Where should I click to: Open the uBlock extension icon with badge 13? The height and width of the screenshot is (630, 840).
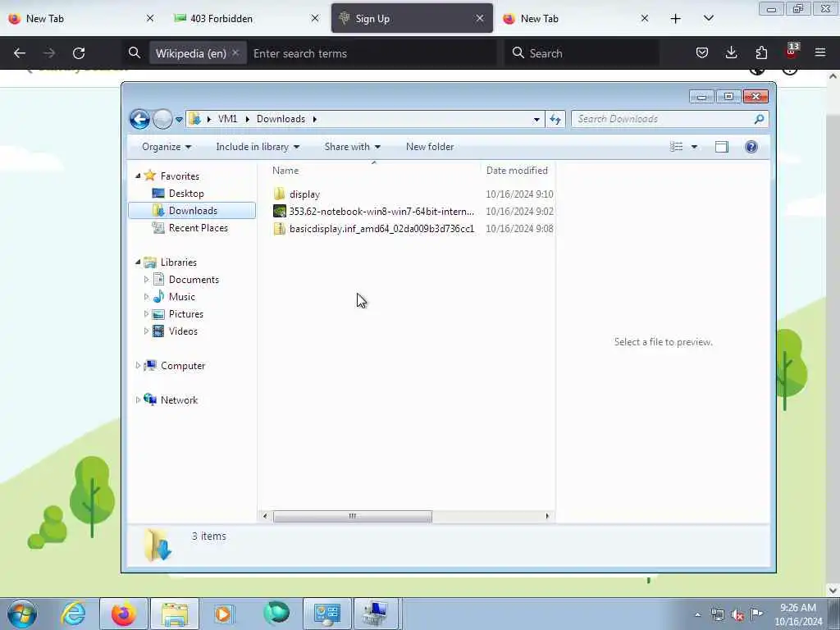click(792, 52)
